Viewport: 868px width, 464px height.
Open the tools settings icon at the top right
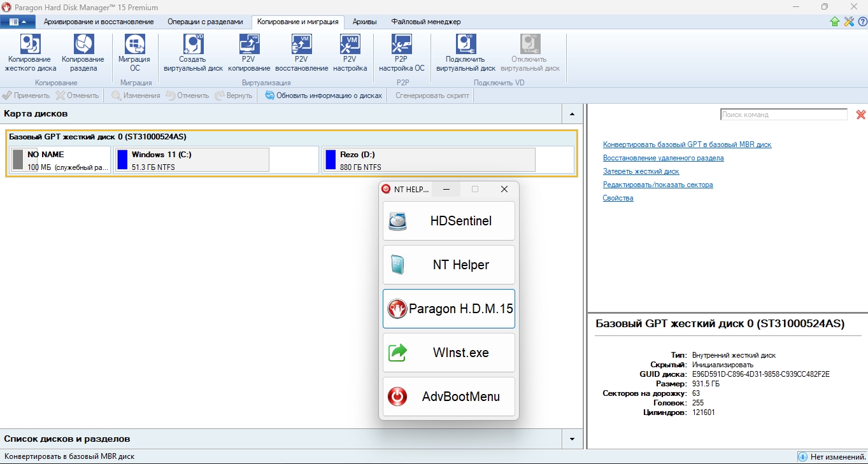click(849, 22)
